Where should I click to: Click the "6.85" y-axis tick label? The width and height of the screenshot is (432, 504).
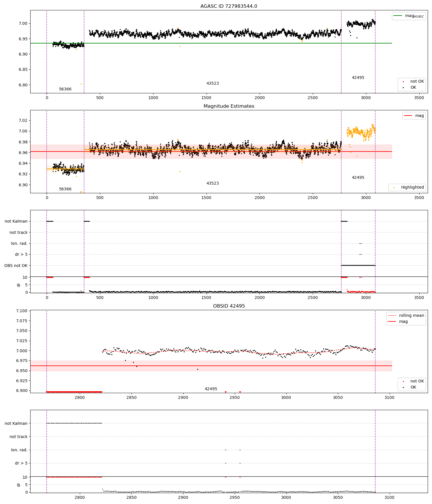click(x=23, y=69)
